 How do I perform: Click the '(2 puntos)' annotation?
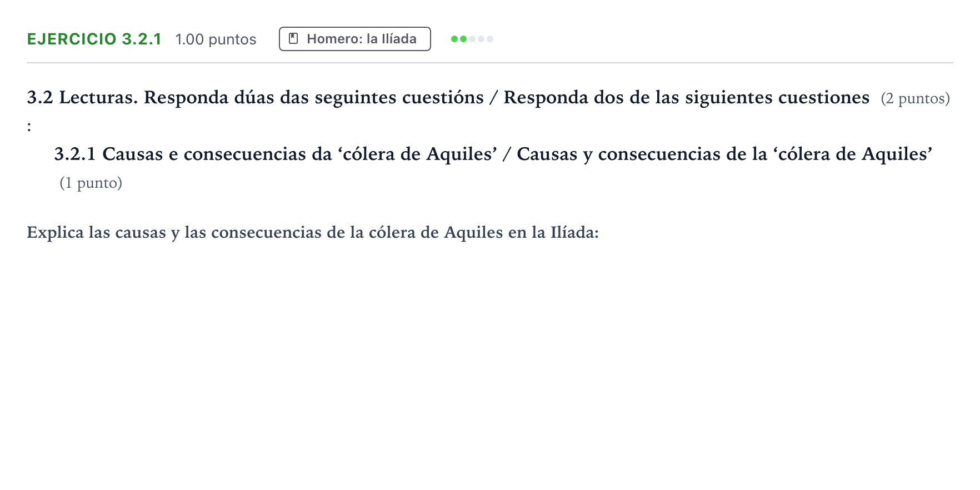click(x=916, y=98)
